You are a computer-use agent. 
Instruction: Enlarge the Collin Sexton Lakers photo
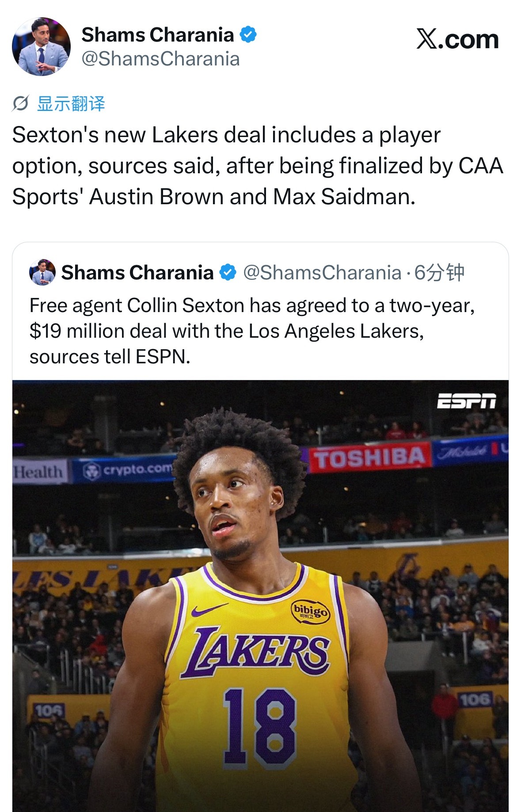pyautogui.click(x=260, y=596)
